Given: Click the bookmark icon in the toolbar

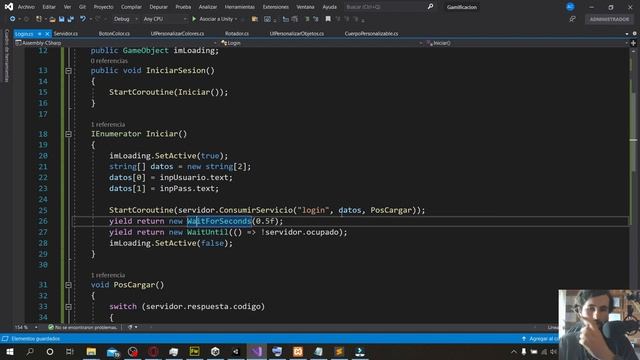Looking at the screenshot, I should click(x=328, y=19).
